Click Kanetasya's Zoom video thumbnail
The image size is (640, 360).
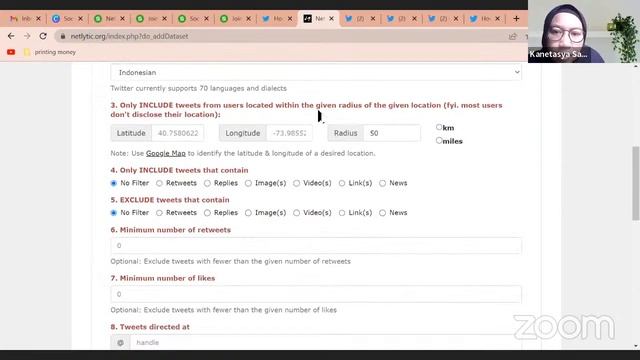[584, 31]
